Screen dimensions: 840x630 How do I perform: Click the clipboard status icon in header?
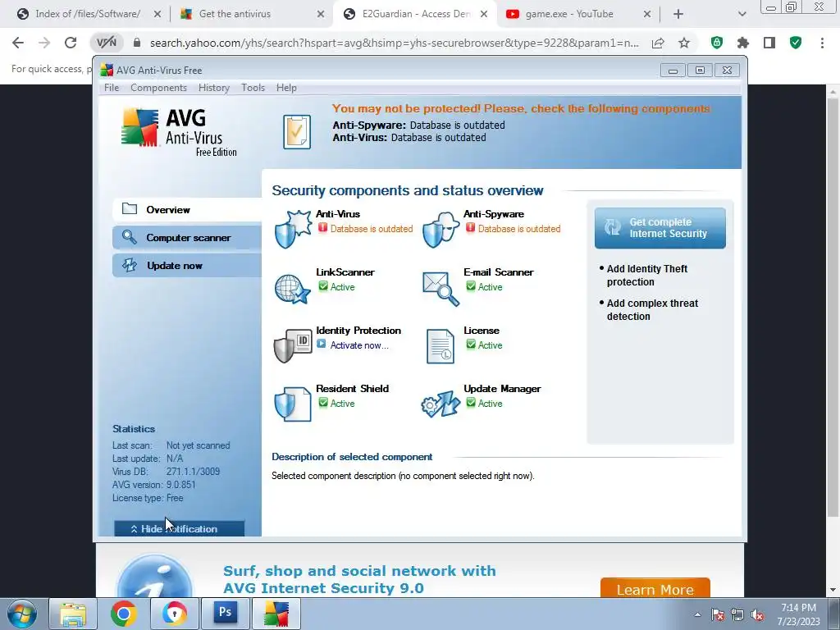[297, 131]
